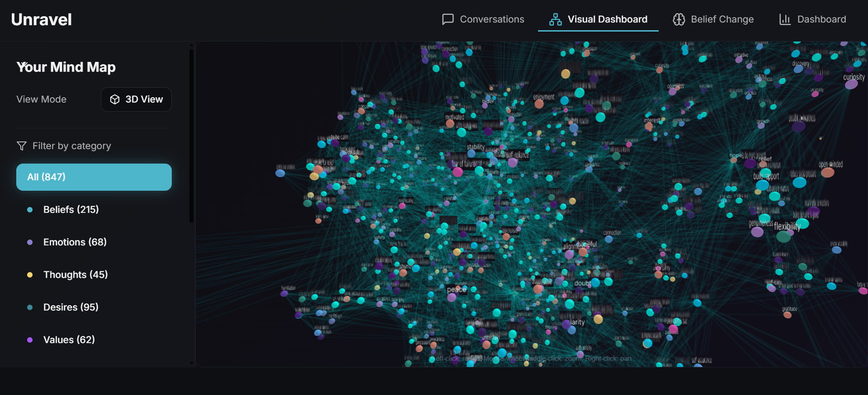Click the Unravel logo
The width and height of the screenshot is (868, 395).
point(41,20)
